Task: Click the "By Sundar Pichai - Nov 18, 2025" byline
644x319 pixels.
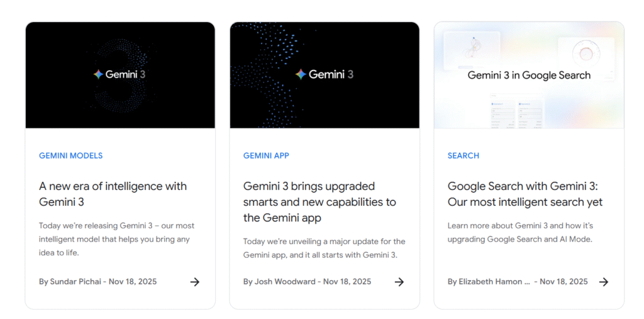Action: [x=97, y=282]
